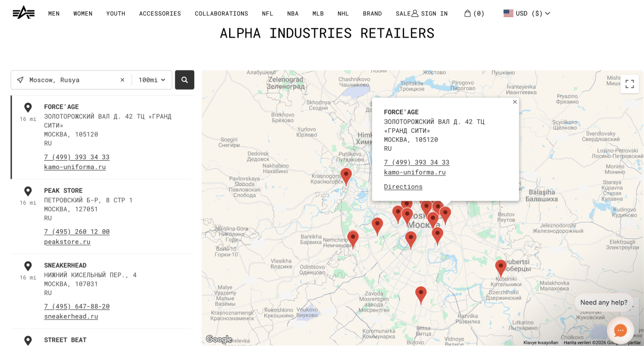This screenshot has height=346, width=644.
Task: Open kamo-uniforma.ru link in store list
Action: [x=75, y=167]
